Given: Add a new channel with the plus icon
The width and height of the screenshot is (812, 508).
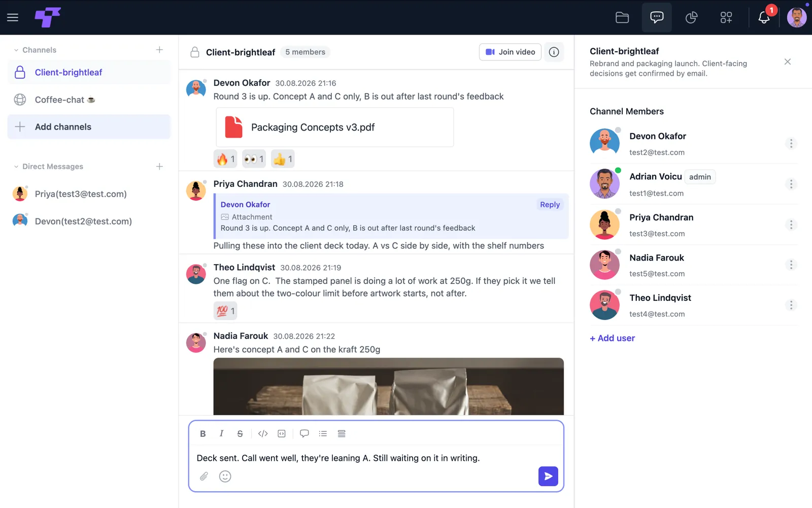Looking at the screenshot, I should coord(159,50).
